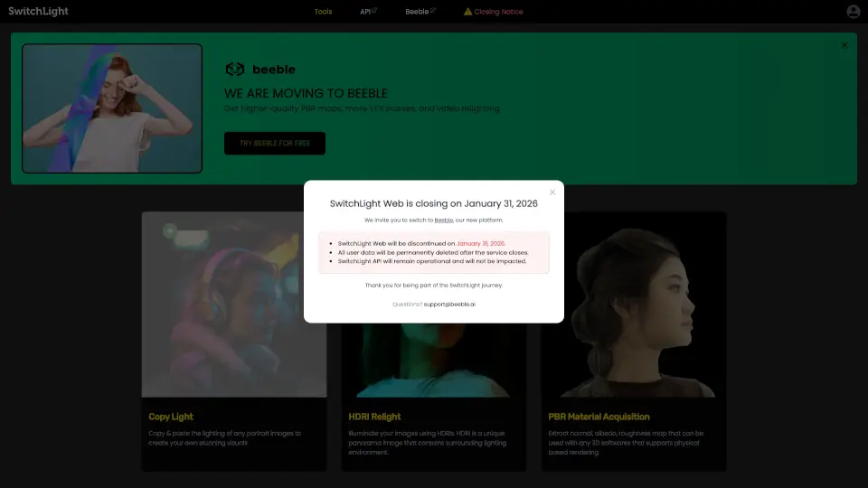The image size is (868, 488).
Task: Dismiss the green Beeble banner with its X
Action: click(x=844, y=45)
